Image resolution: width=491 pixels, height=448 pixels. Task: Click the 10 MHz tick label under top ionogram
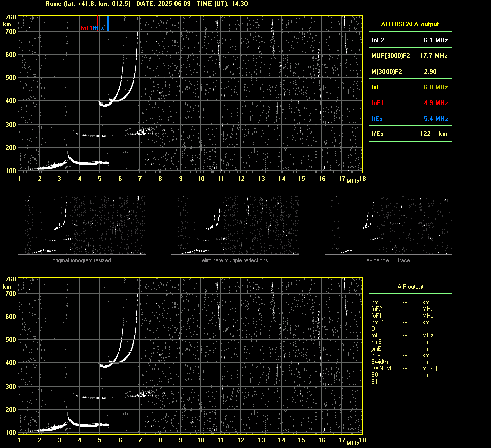click(201, 179)
